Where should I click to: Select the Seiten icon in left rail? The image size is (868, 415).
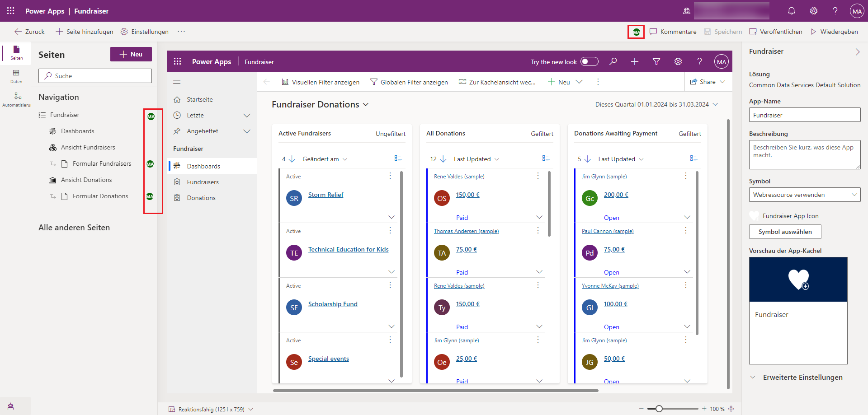[x=16, y=52]
